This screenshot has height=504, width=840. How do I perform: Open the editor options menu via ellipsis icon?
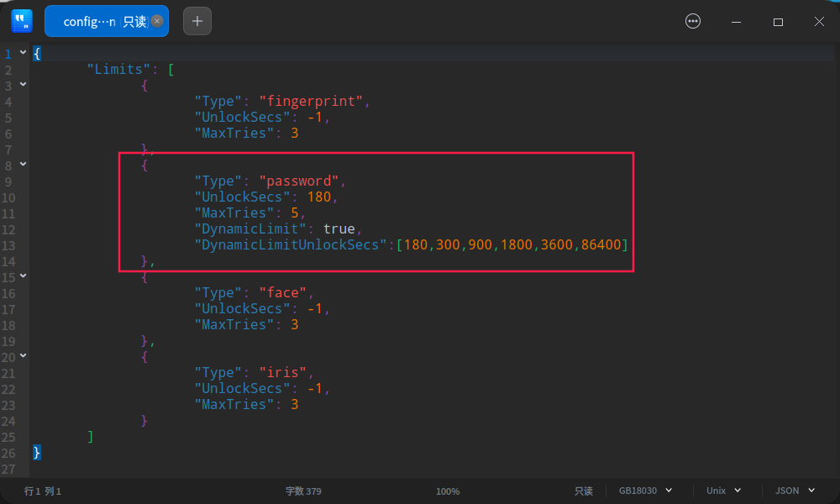693,21
